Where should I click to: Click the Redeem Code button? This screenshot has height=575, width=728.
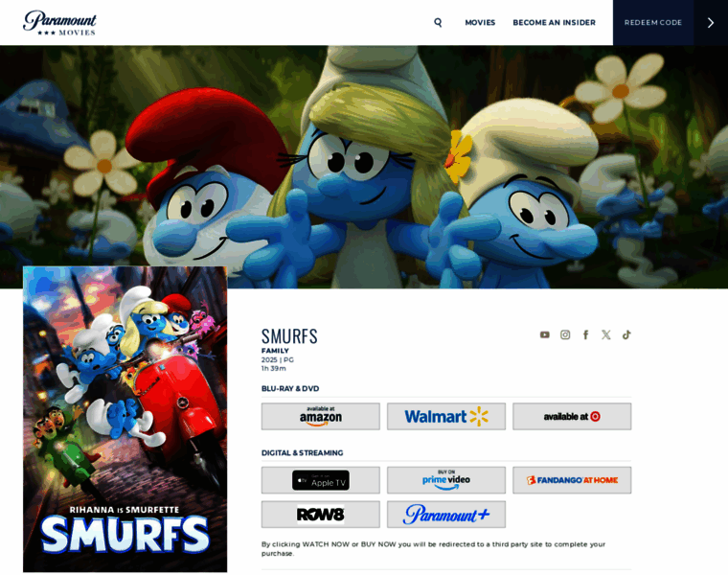point(652,22)
